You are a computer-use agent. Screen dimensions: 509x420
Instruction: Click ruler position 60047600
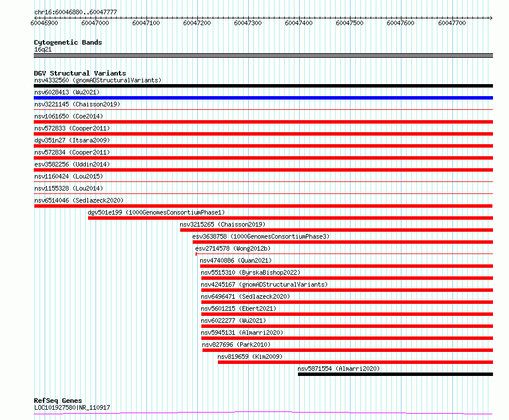click(x=400, y=23)
